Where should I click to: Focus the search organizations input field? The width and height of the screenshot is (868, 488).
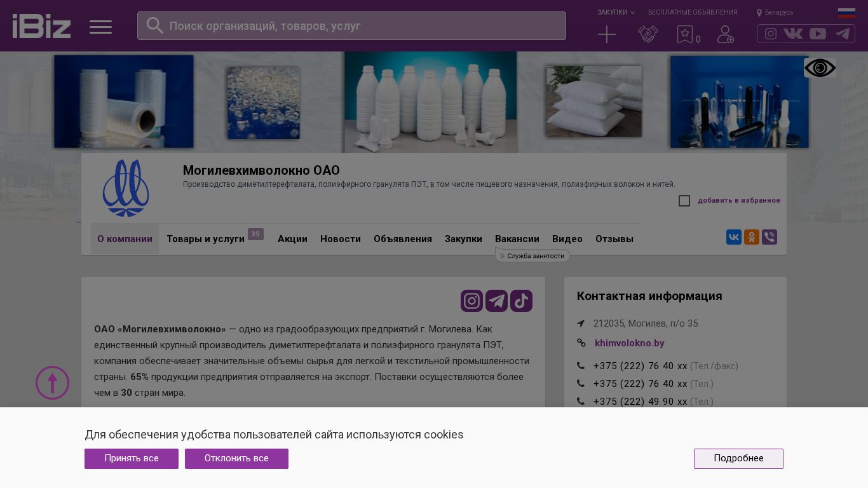coord(351,25)
